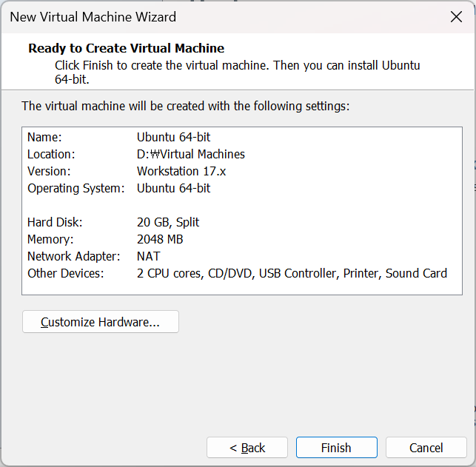Click the Memory value "2048 MB"
This screenshot has height=467, width=476.
pos(160,239)
